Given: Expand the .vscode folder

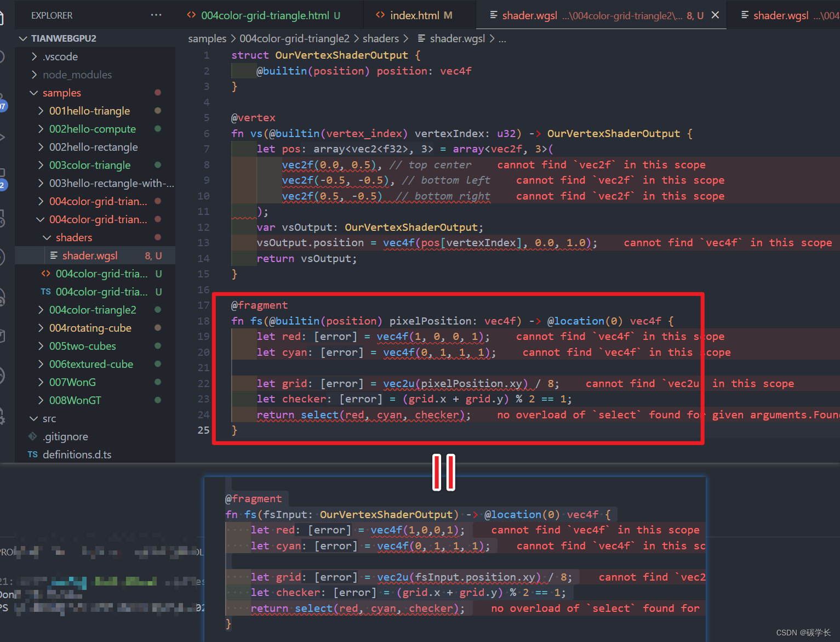Looking at the screenshot, I should pos(95,56).
